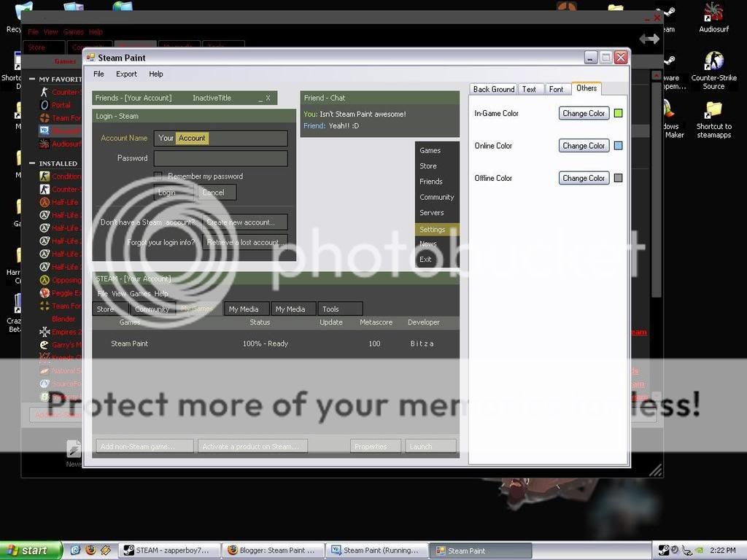Click the Internet Explorer quick launch icon

[75, 551]
